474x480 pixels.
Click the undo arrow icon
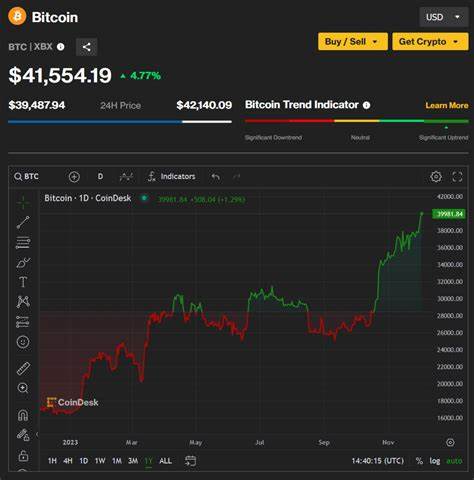216,177
